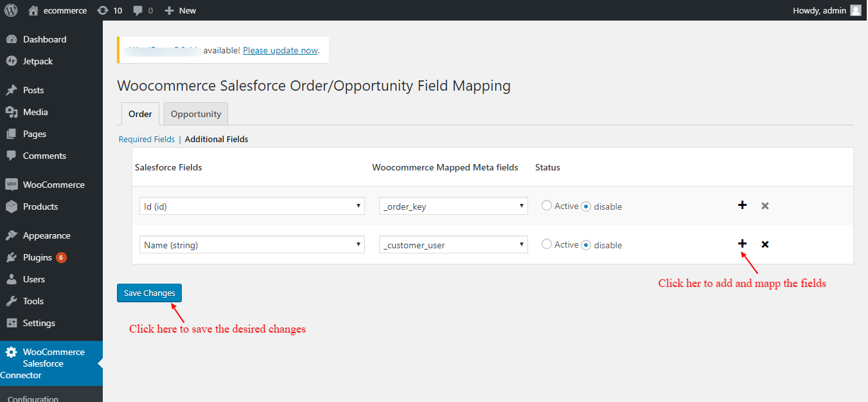Click the Save Changes button
The width and height of the screenshot is (868, 402).
tap(149, 293)
